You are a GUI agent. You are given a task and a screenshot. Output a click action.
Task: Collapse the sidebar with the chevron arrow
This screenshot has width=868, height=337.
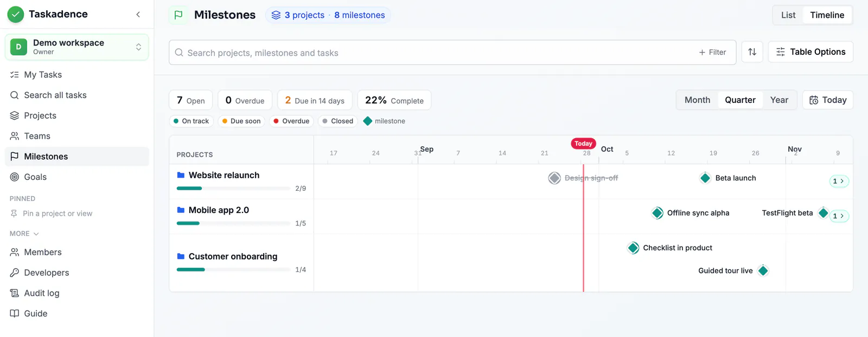138,15
